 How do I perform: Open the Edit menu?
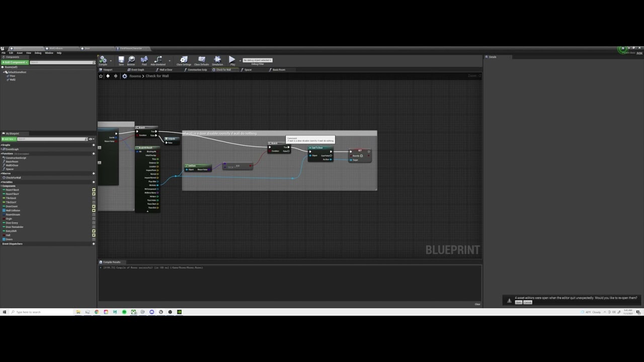(x=11, y=53)
